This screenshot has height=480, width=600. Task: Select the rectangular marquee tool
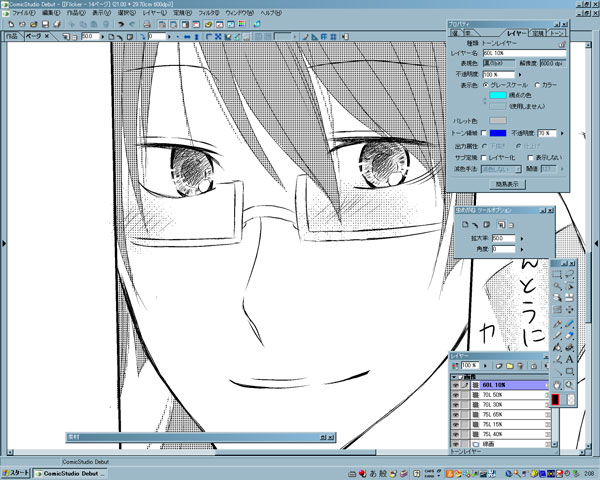pos(557,274)
